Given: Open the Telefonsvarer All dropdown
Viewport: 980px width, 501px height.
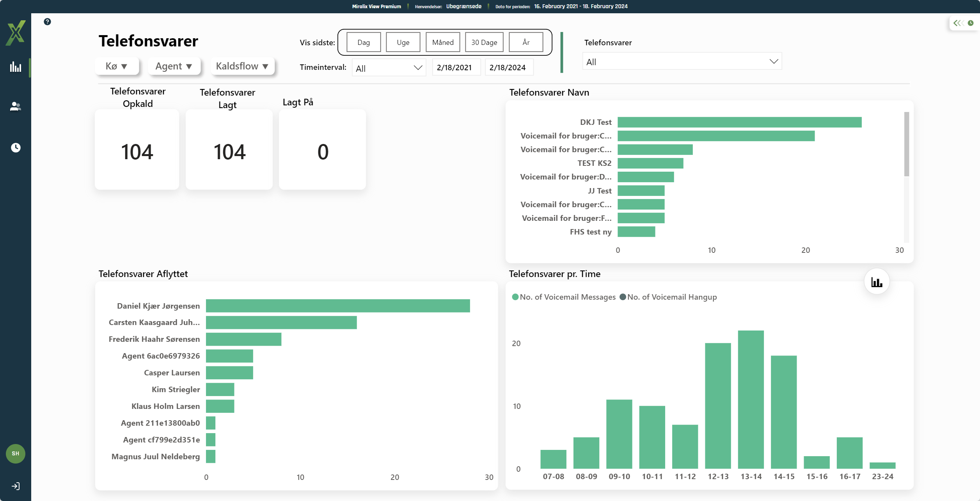Looking at the screenshot, I should [682, 62].
